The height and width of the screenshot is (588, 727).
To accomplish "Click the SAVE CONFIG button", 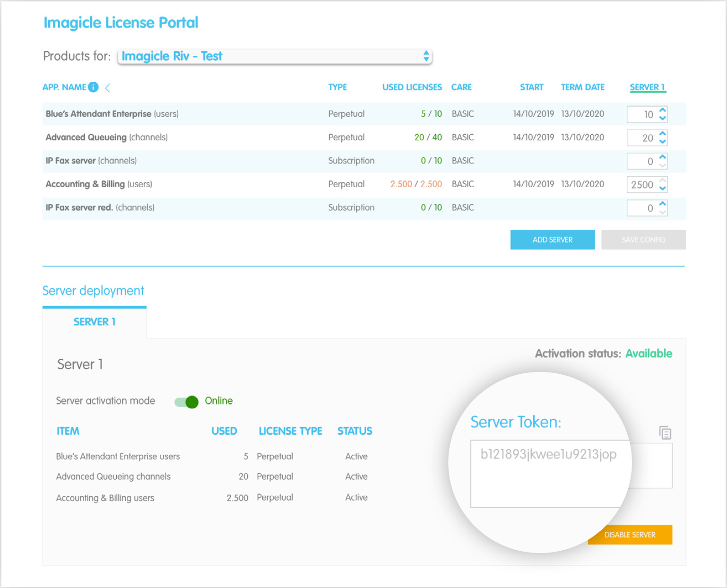I will 643,240.
